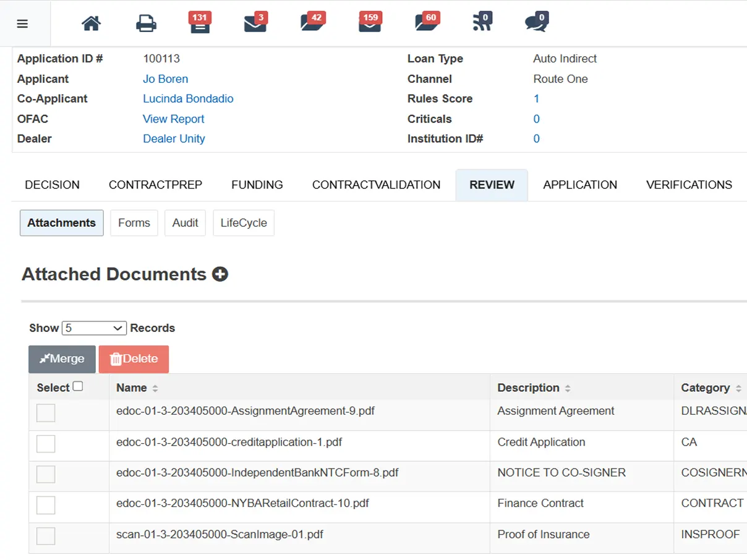Click the Merge button
Screen dimensions: 747x560
click(x=62, y=359)
